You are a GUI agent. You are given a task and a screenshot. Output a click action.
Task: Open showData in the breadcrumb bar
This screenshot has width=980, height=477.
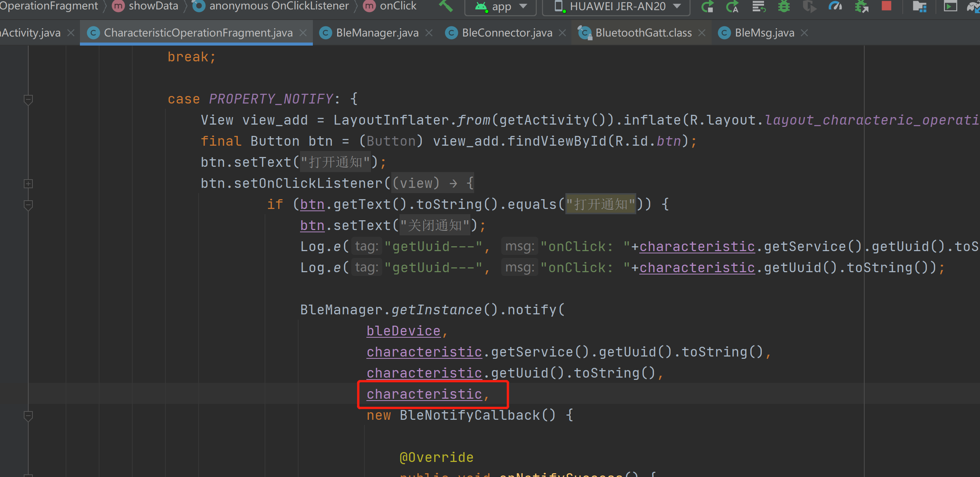coord(152,6)
